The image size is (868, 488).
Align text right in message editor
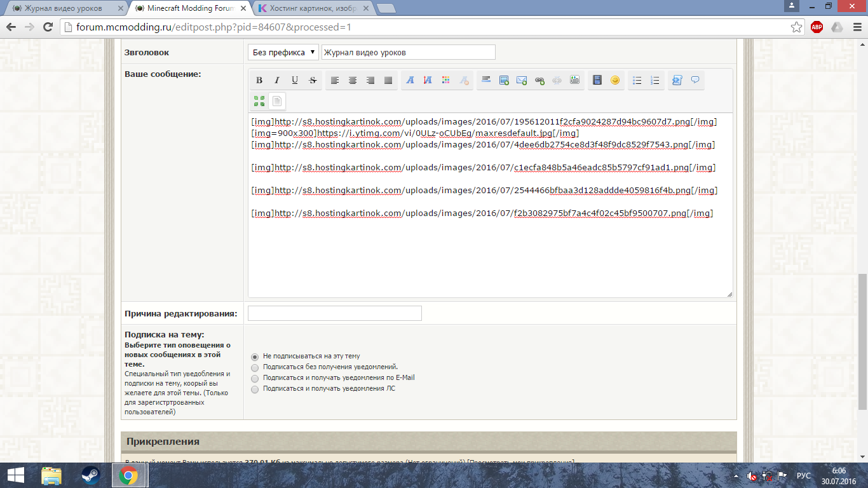click(370, 80)
